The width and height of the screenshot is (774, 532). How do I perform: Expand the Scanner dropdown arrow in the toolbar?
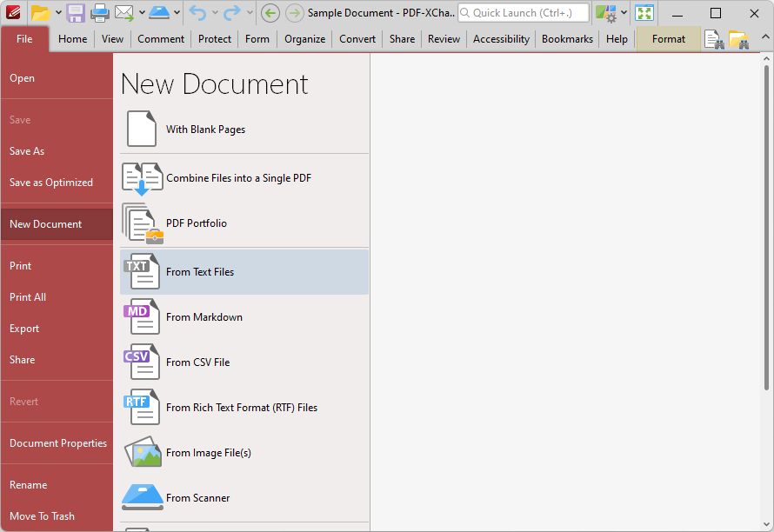click(177, 13)
